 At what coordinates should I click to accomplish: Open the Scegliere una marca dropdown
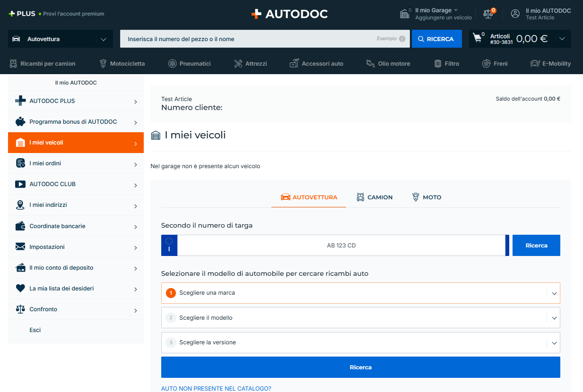pyautogui.click(x=360, y=293)
